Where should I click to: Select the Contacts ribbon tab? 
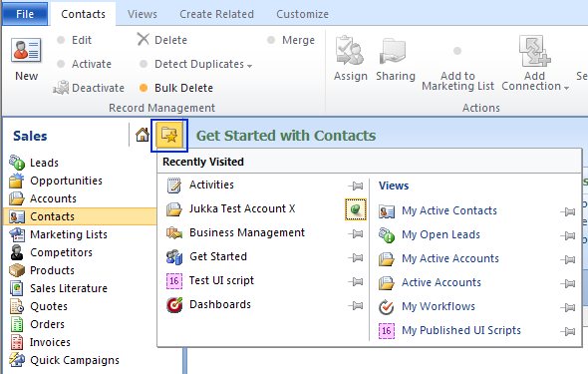pyautogui.click(x=83, y=14)
